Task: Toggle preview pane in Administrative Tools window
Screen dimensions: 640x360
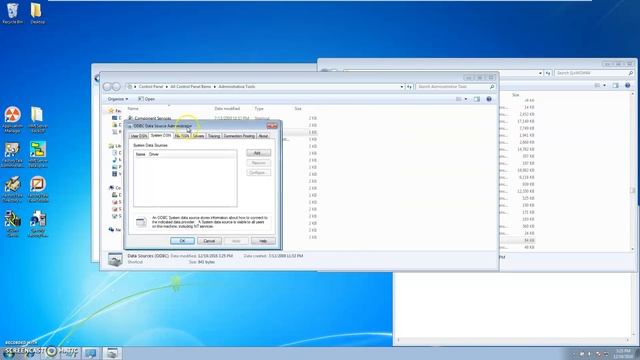Action: tap(477, 99)
